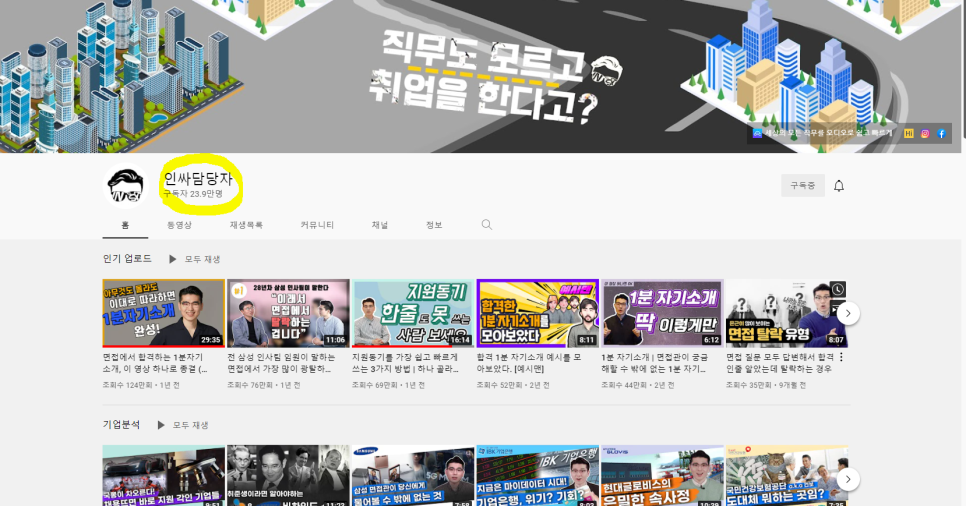This screenshot has width=966, height=506.
Task: Switch to the 동영상 tab
Action: pyautogui.click(x=179, y=225)
